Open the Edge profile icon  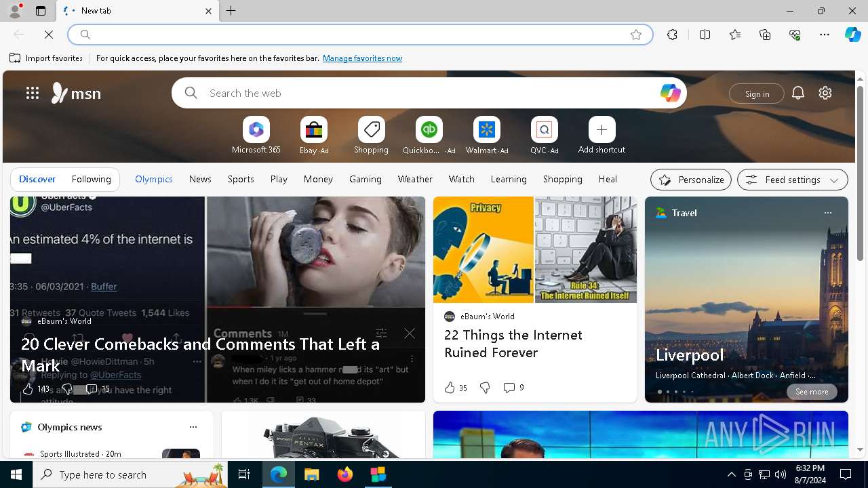[x=15, y=11]
